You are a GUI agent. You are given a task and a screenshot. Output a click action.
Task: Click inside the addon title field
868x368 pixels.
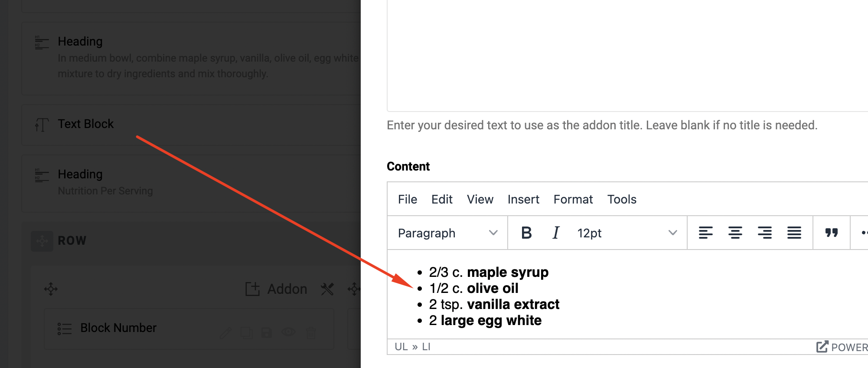click(624, 56)
